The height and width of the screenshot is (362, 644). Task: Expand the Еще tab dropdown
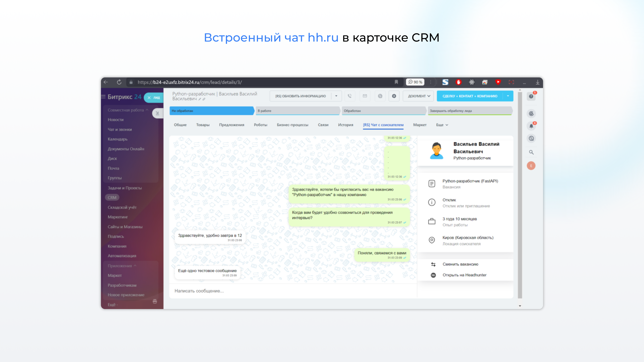coord(442,125)
